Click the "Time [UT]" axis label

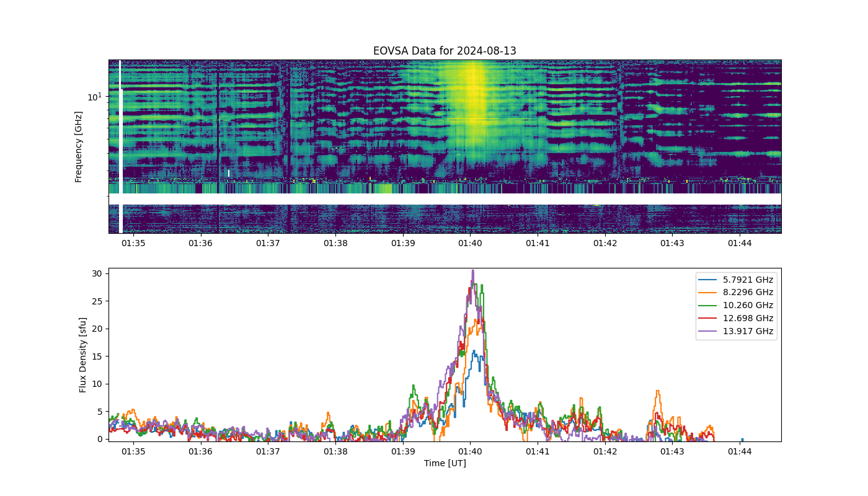445,463
